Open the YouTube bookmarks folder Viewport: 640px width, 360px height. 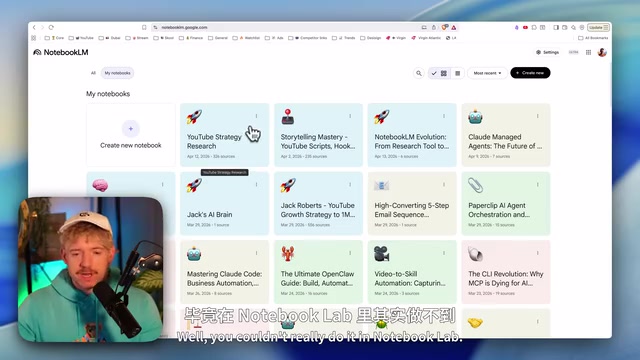point(81,38)
